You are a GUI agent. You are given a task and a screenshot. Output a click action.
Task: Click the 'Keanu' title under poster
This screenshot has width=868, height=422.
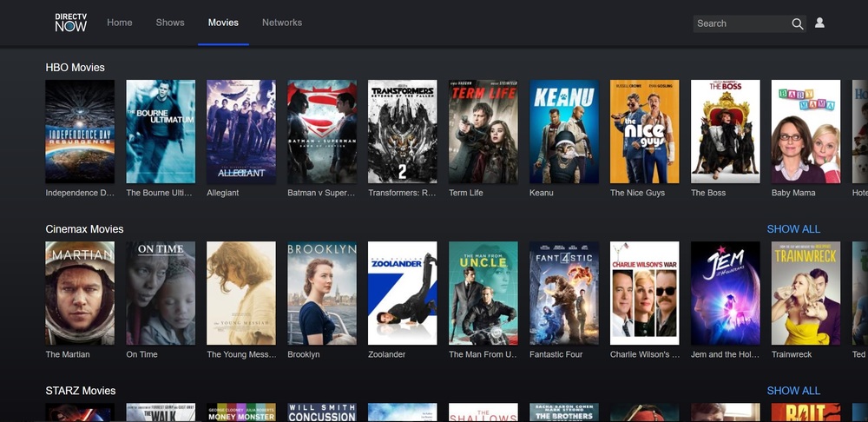click(542, 193)
